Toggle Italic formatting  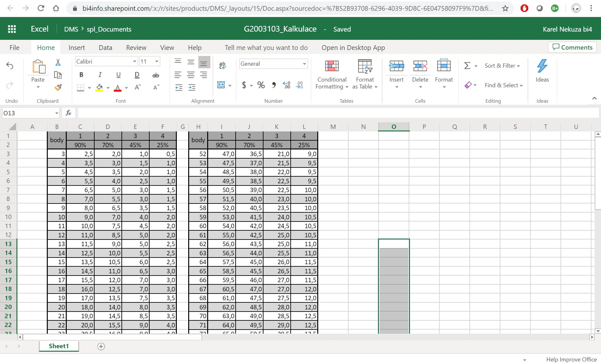click(100, 75)
